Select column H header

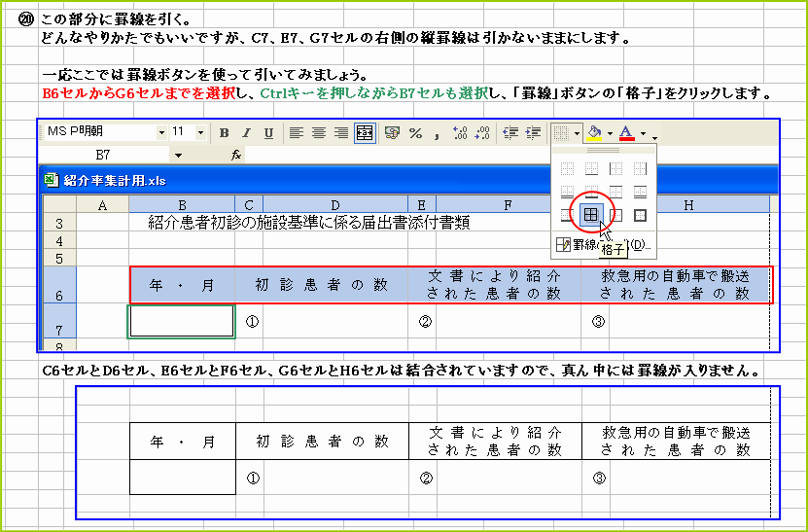tap(688, 205)
